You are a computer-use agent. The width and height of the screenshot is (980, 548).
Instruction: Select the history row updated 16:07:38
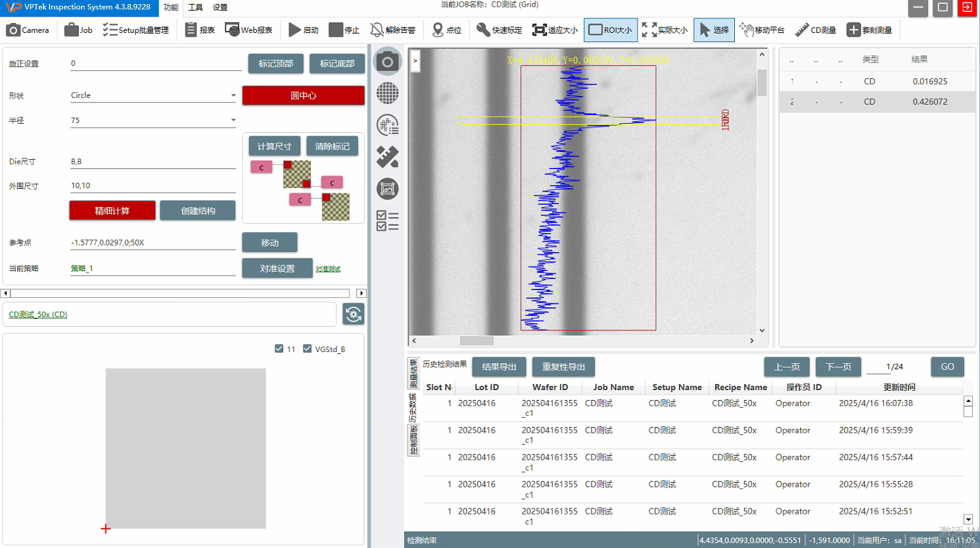click(693, 408)
